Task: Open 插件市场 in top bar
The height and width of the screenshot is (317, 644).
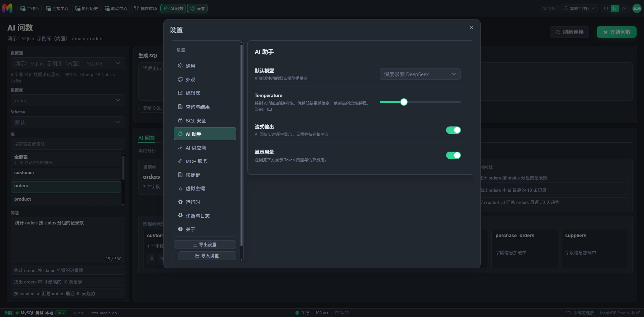Action: [x=146, y=8]
